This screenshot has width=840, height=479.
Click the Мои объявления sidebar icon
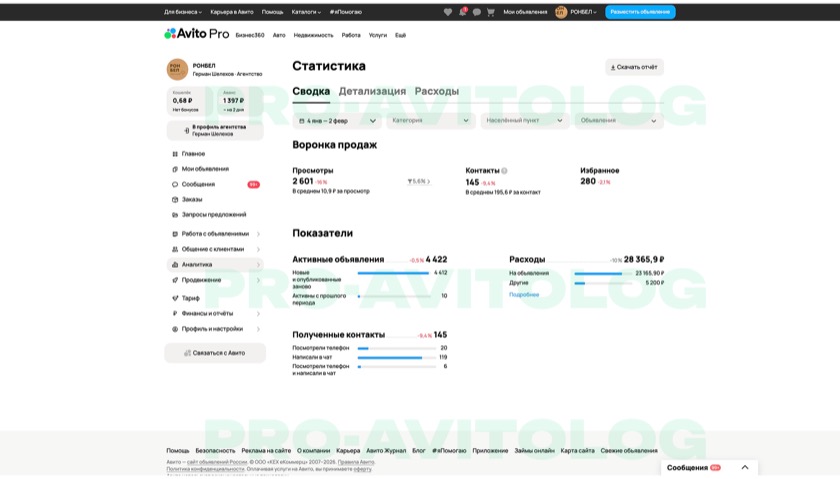pyautogui.click(x=175, y=169)
